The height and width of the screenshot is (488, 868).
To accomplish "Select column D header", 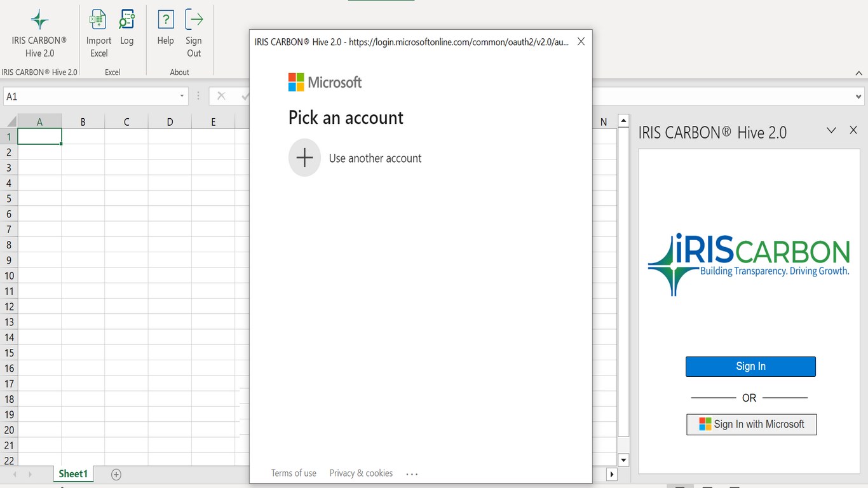I will (170, 122).
